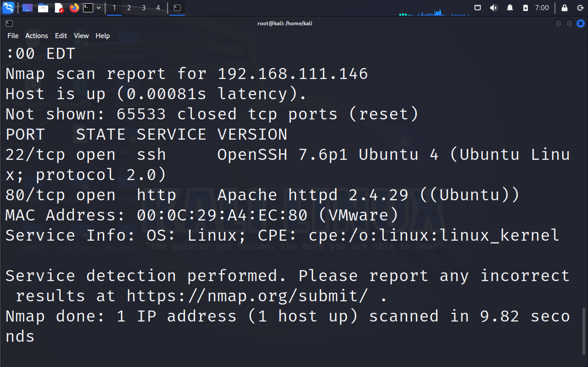The height and width of the screenshot is (367, 588).
Task: Click the MAC address 00:0C:29:A4:EC:80
Action: point(222,215)
